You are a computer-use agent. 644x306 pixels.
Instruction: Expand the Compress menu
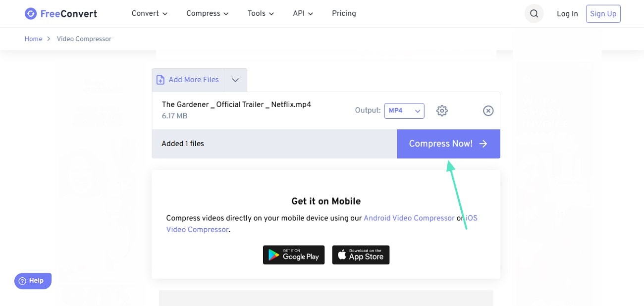click(x=208, y=13)
